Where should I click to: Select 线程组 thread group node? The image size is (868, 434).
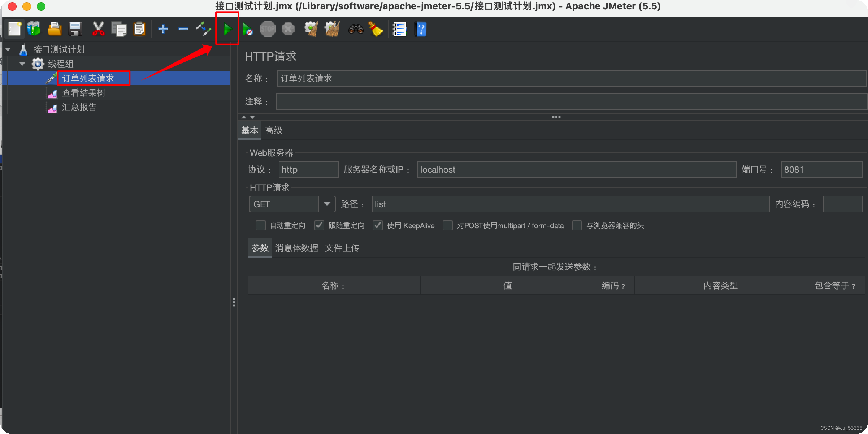point(61,64)
